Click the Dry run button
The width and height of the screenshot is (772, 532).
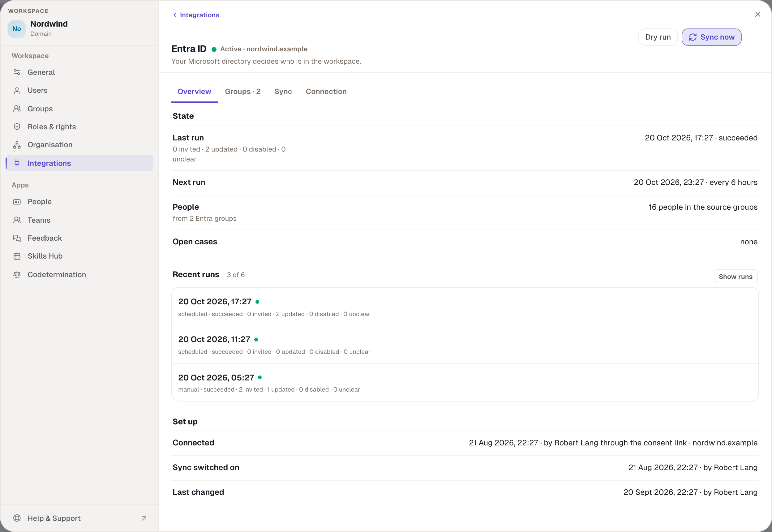click(x=658, y=37)
